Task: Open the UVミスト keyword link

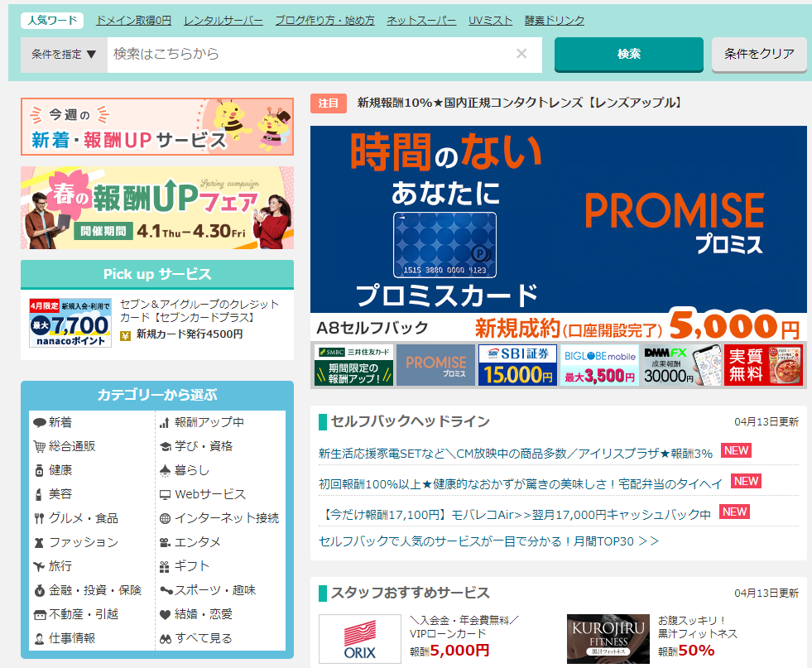Action: (x=490, y=20)
